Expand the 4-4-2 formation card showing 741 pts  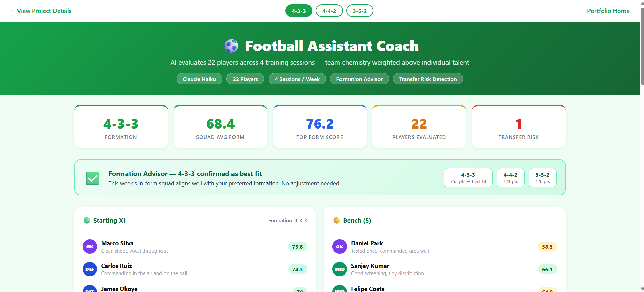(x=510, y=178)
